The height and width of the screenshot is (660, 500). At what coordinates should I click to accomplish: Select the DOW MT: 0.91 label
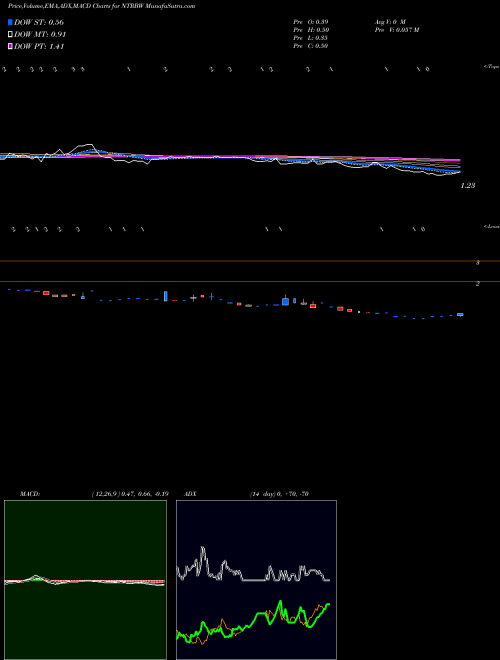(40, 34)
